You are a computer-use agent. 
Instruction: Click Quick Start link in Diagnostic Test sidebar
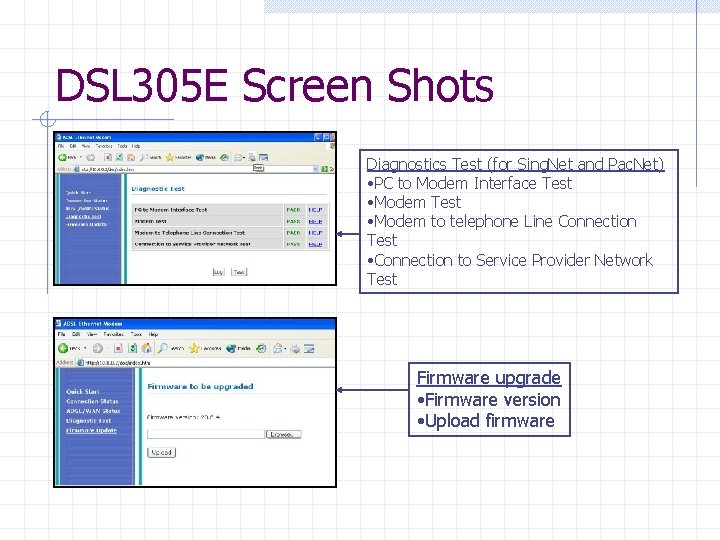click(x=78, y=193)
